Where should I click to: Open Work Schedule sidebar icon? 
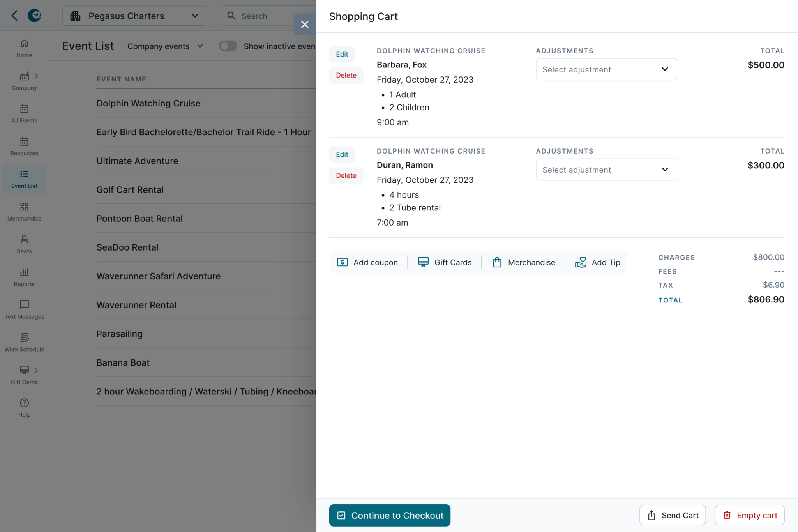(x=24, y=338)
